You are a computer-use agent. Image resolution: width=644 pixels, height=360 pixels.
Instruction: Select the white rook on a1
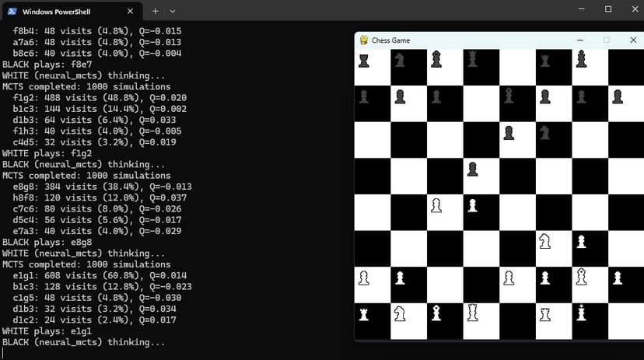tap(364, 314)
